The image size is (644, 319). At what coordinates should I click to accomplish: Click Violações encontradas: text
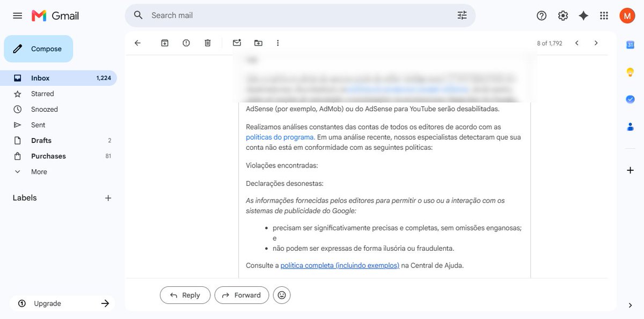click(x=282, y=165)
